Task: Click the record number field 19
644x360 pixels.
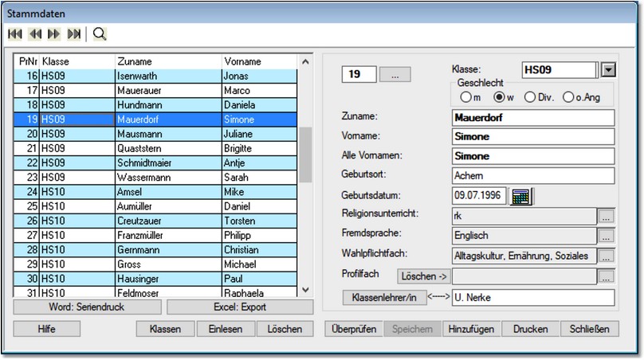Action: point(359,74)
